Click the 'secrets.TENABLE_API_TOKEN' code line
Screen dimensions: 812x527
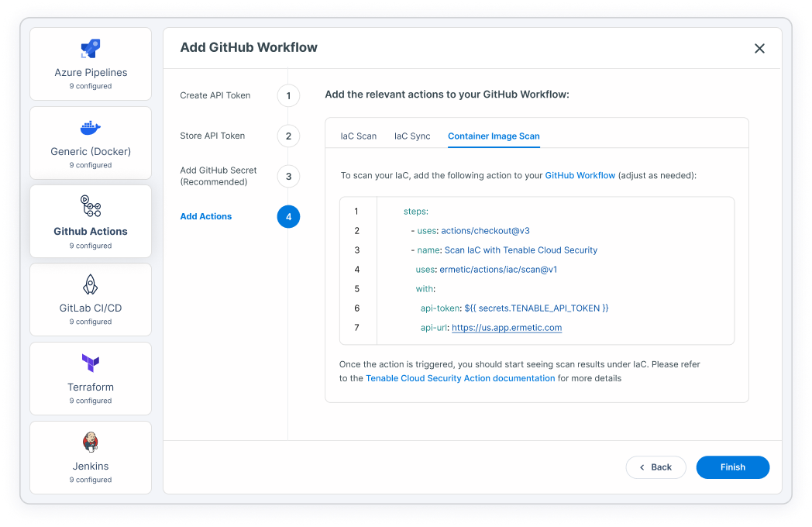514,308
